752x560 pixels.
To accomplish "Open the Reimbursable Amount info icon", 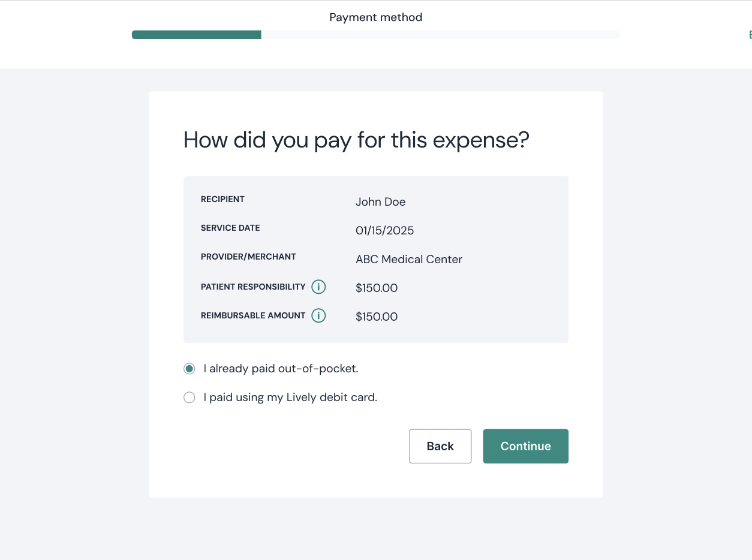I will 318,315.
